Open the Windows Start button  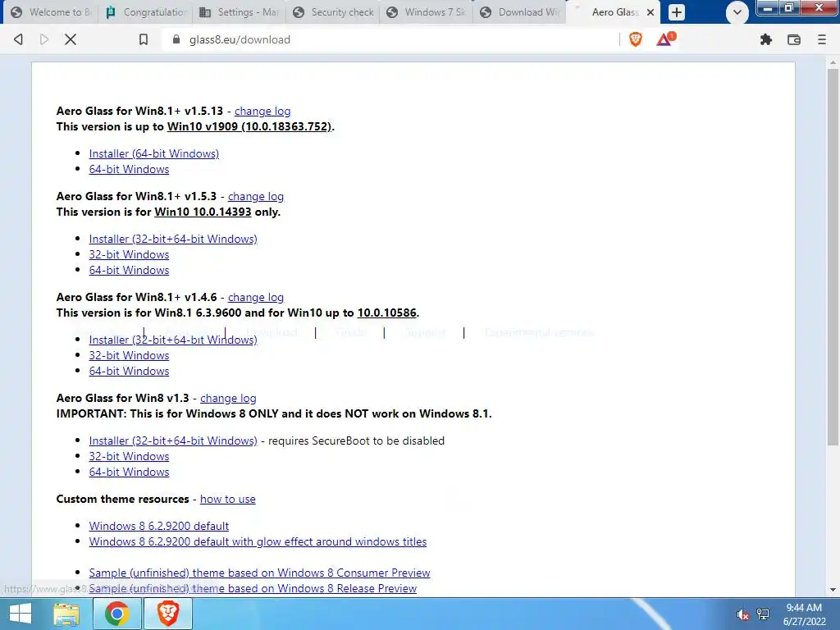(21, 614)
